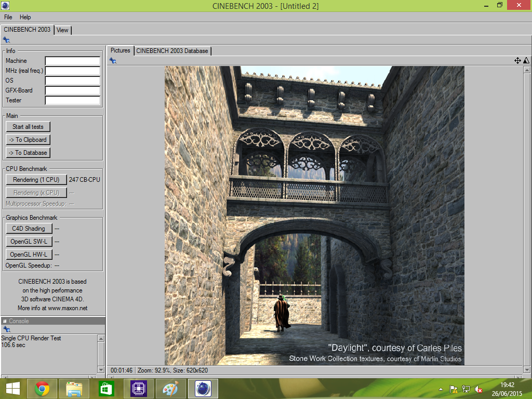Run the Rendering (1 CPU) benchmark
Image resolution: width=532 pixels, height=399 pixels.
(x=36, y=180)
